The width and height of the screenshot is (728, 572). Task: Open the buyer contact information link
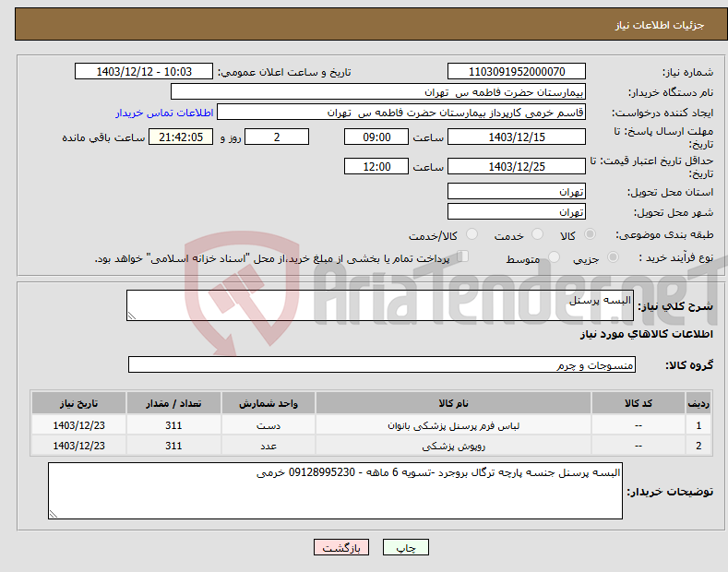click(164, 113)
